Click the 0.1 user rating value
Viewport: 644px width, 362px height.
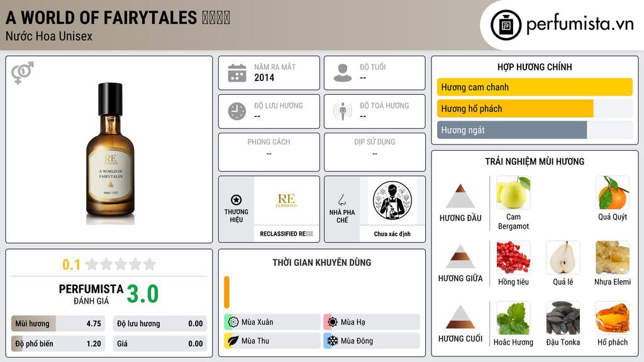(x=72, y=265)
